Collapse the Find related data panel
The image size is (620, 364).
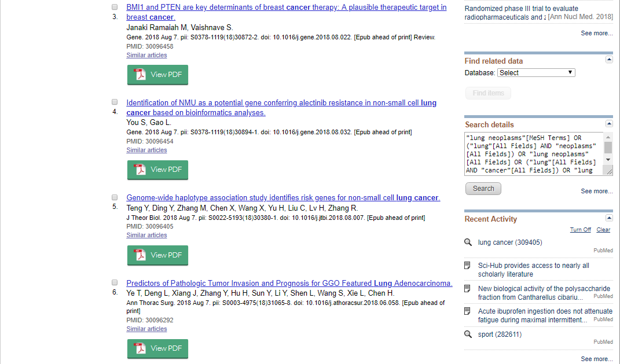609,60
